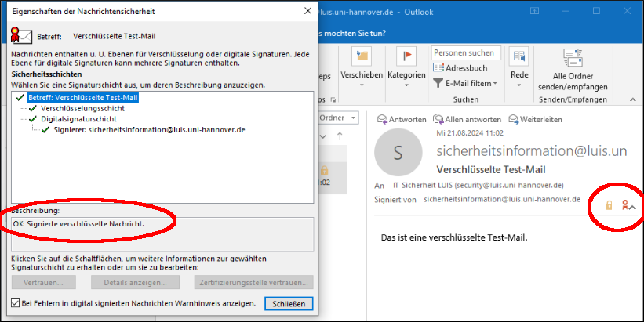Open the Kategorien dropdown arrow
The height and width of the screenshot is (322, 644).
point(406,85)
